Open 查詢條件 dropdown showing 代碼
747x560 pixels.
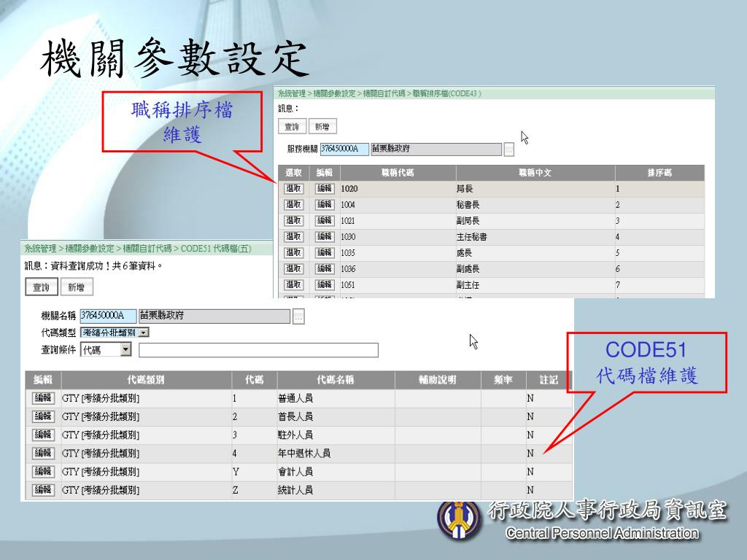[x=106, y=350]
